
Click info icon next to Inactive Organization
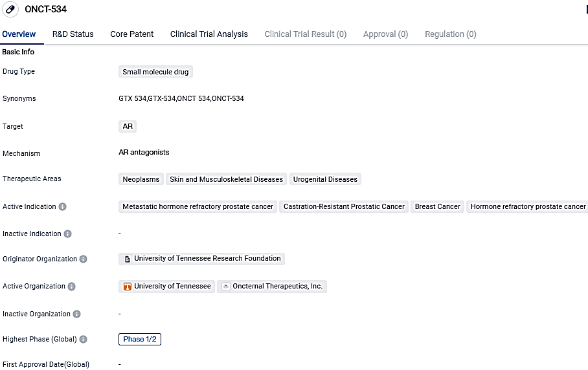coord(77,314)
